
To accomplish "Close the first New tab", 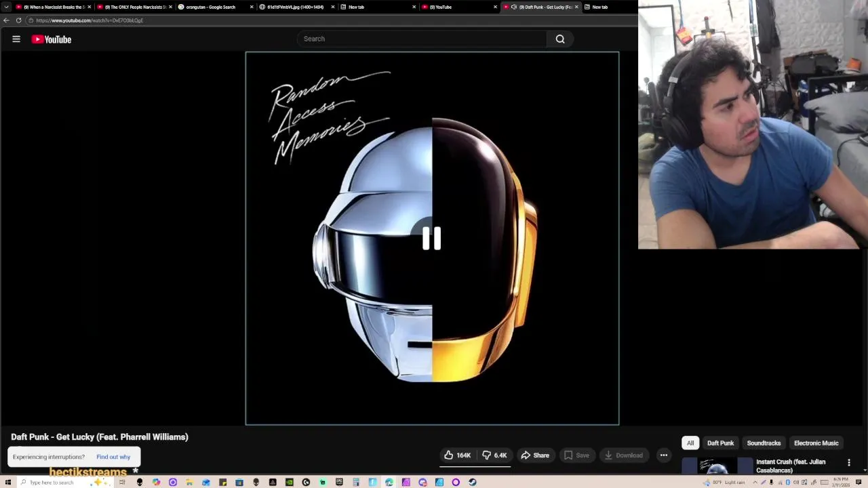I will click(x=414, y=7).
